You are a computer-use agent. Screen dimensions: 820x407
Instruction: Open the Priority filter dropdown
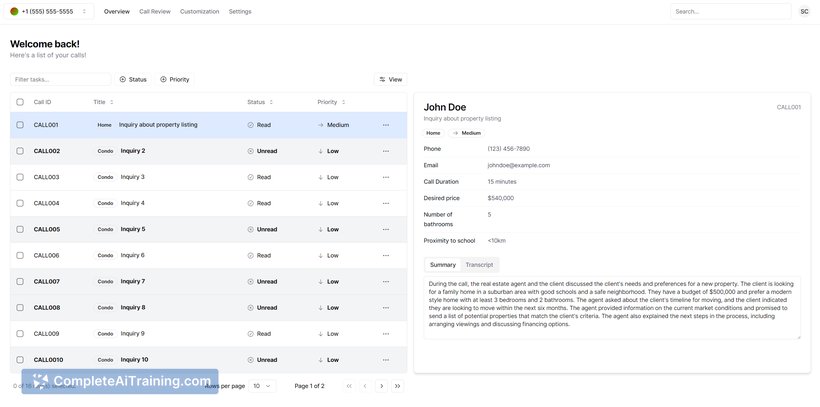(x=175, y=80)
